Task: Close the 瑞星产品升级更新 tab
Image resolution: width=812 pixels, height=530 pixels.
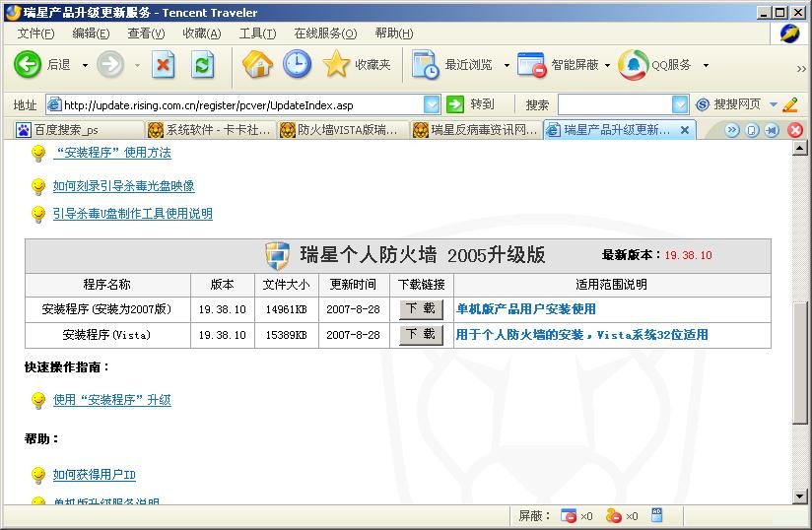Action: 685,130
